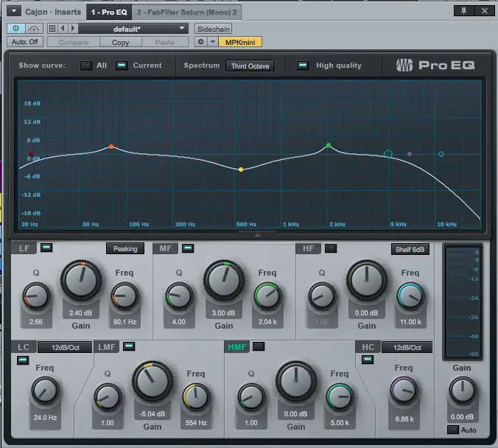This screenshot has height=448, width=498.
Task: Toggle Show curve Current
Action: (x=122, y=66)
